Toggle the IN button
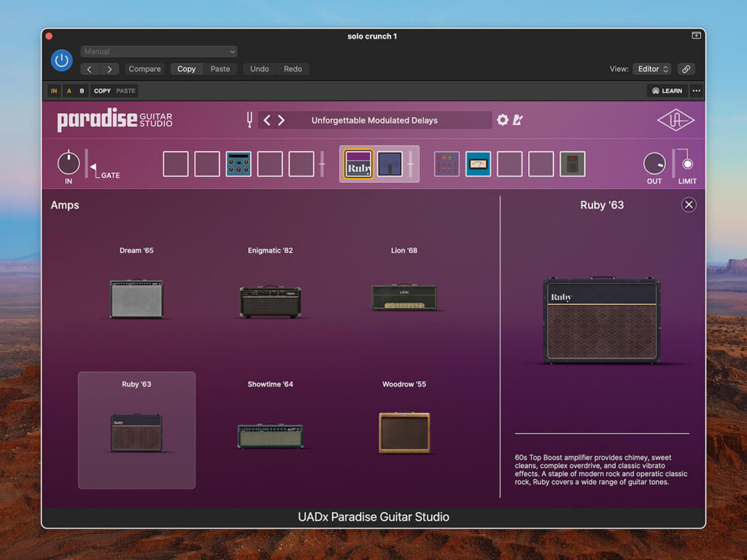Screen dimensions: 747x560 point(54,91)
